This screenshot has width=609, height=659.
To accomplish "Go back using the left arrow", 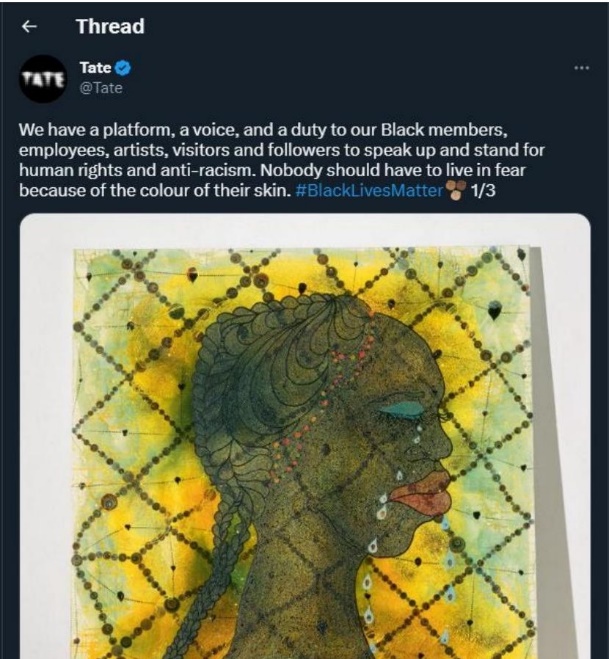I will 29,27.
